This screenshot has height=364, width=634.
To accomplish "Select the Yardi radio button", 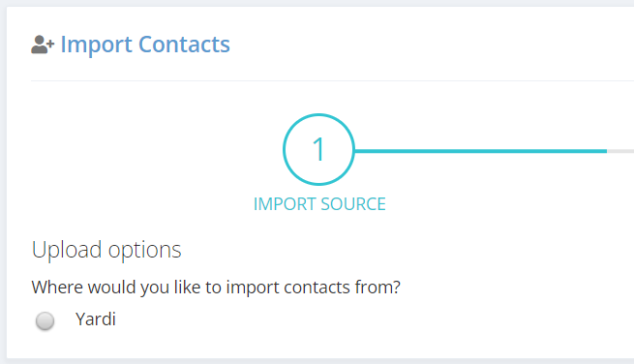I will pos(45,320).
